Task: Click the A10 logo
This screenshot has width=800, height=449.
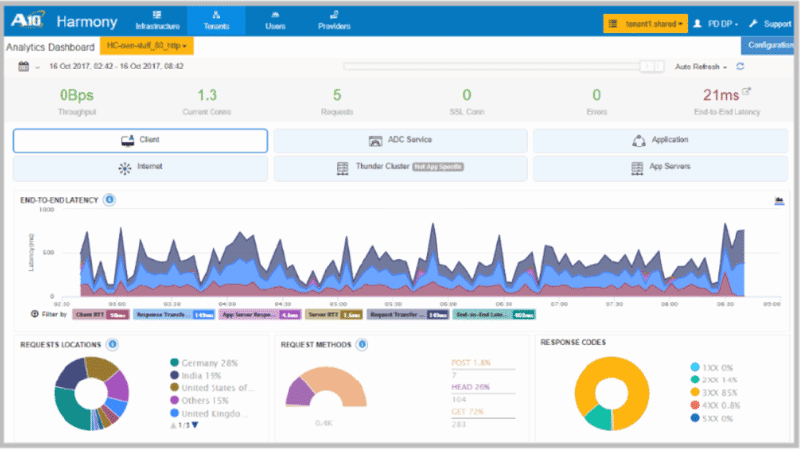Action: 28,20
